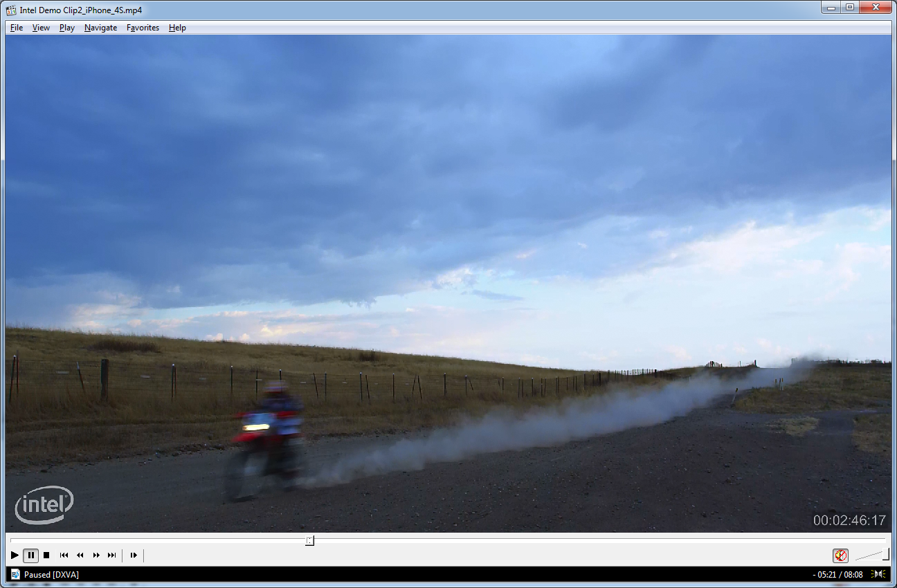Open the Help menu

pyautogui.click(x=177, y=28)
